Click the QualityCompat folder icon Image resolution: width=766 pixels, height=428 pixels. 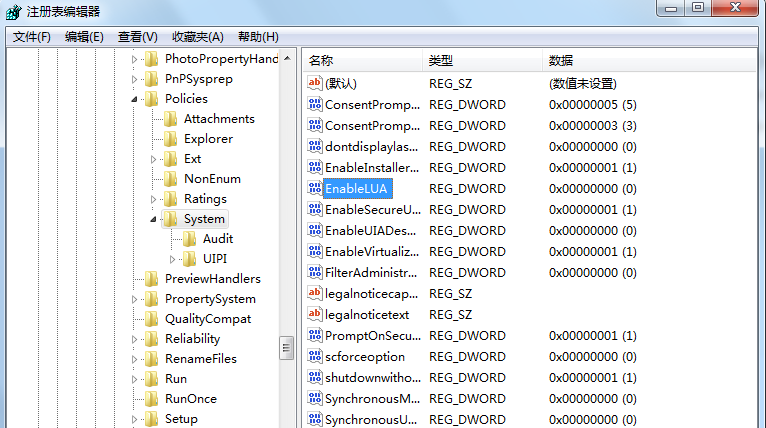[x=152, y=319]
